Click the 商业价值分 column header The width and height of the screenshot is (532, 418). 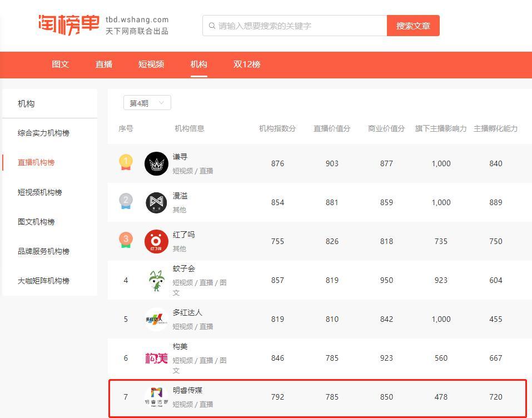[386, 128]
